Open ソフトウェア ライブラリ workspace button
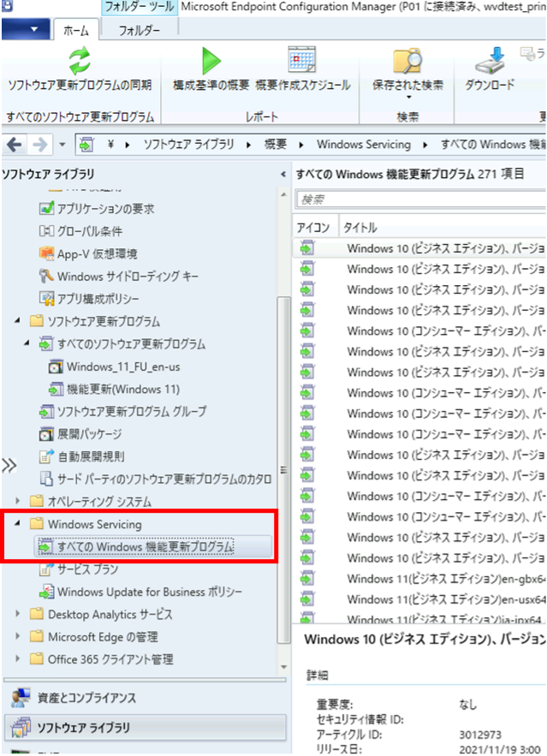Screen dimensions: 547x756 click(145, 727)
